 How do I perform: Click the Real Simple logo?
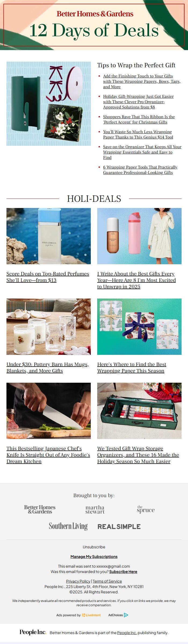pyautogui.click(x=119, y=527)
